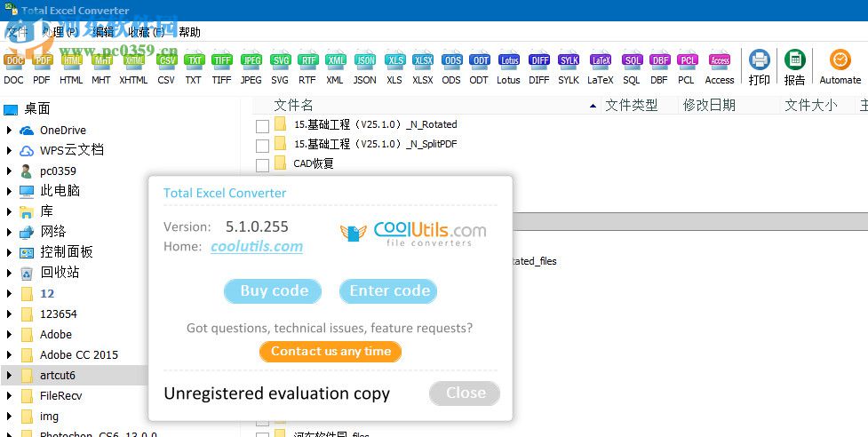Viewport: 868px width, 437px height.
Task: Expand the 控制面板 tree node
Action: pos(9,252)
